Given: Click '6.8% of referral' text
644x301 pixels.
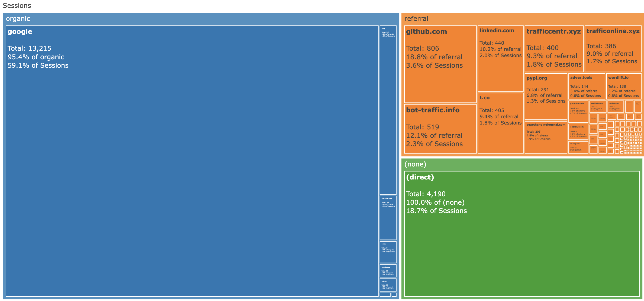Looking at the screenshot, I should (545, 95).
